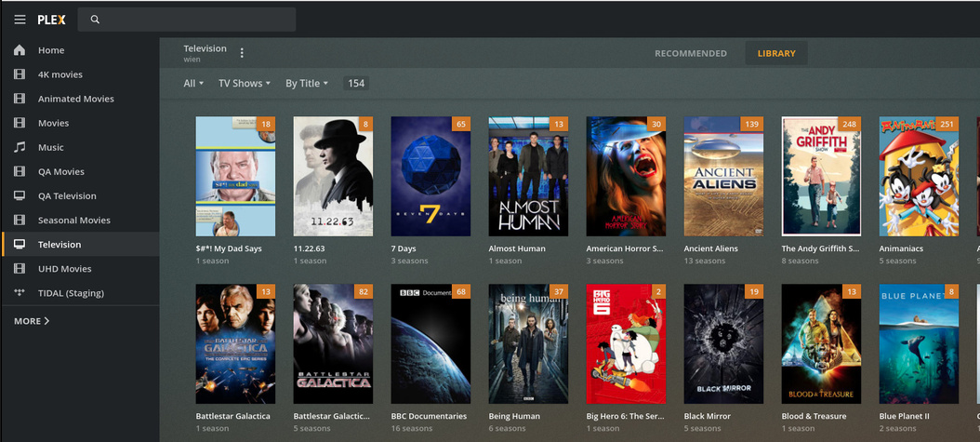Open Blood & Treasure title link
Viewport: 980px width, 442px height.
point(814,416)
